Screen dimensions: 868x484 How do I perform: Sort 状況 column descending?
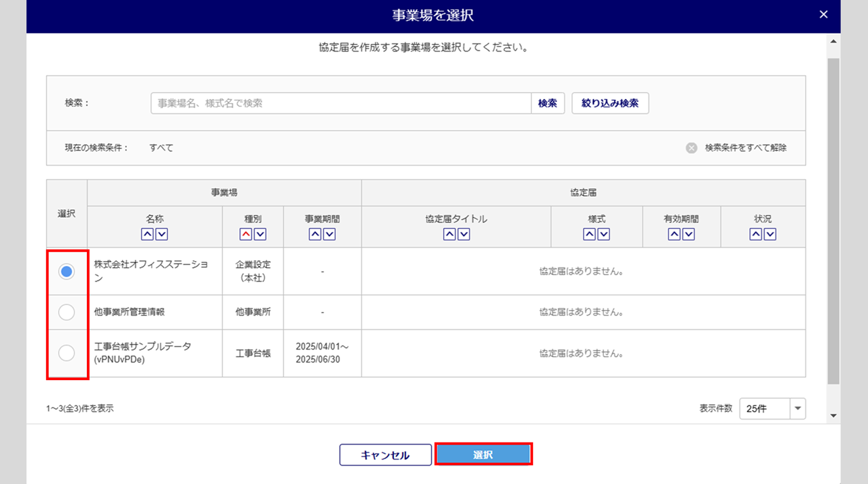click(770, 234)
